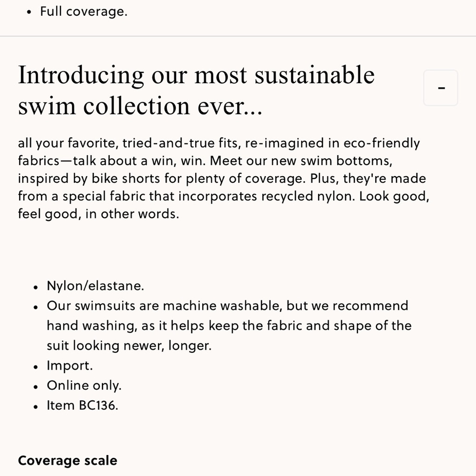Click the 'Item BC136.' list item
476x476 pixels.
pyautogui.click(x=82, y=405)
